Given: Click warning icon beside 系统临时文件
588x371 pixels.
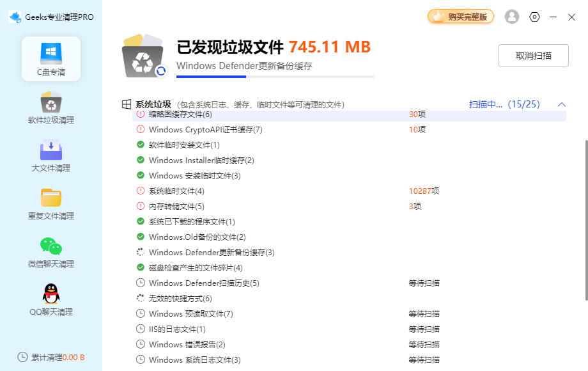Looking at the screenshot, I should 140,191.
